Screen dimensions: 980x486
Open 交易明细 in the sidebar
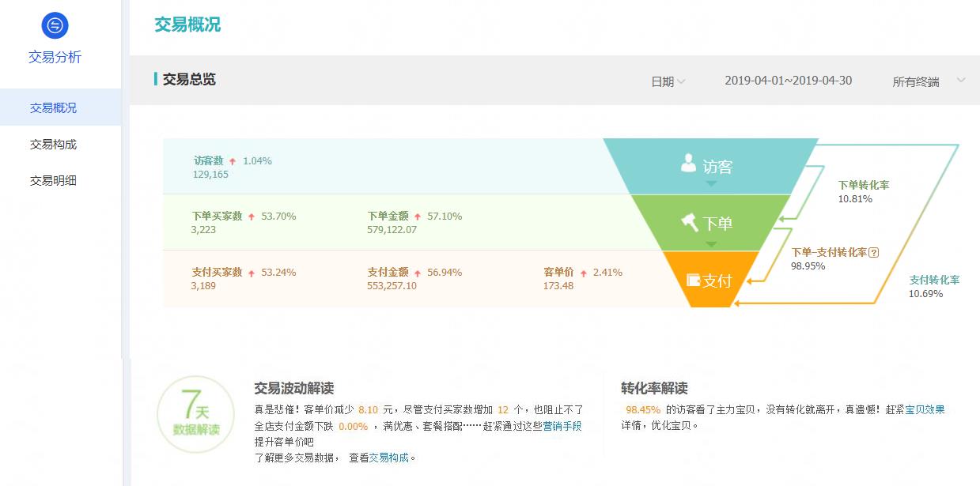pyautogui.click(x=54, y=180)
